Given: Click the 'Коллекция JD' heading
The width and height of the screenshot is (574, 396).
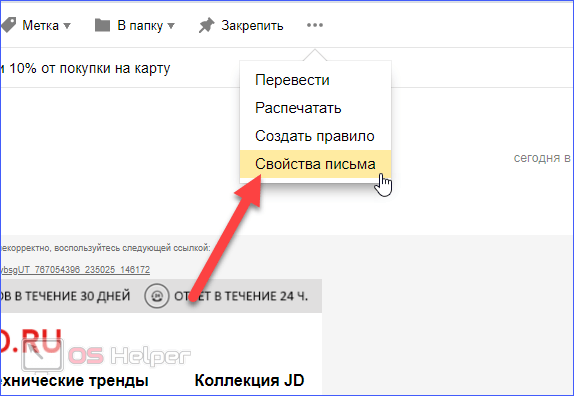Looking at the screenshot, I should tap(249, 380).
